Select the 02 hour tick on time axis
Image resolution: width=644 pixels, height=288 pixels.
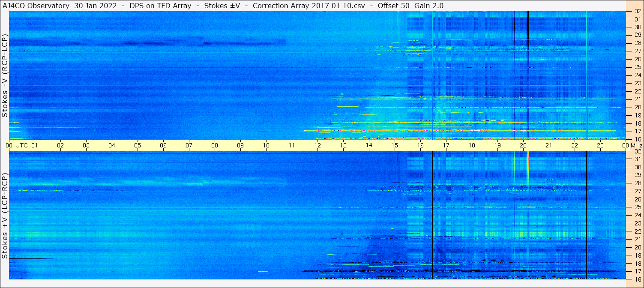pos(60,145)
